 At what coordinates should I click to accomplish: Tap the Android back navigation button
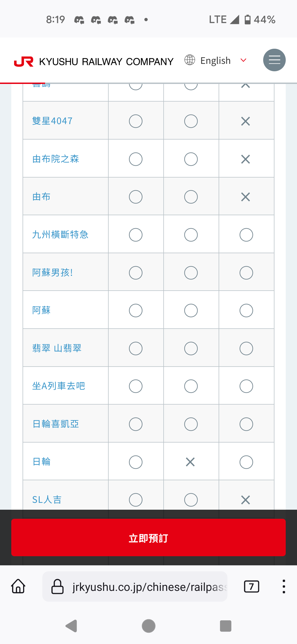[71, 626]
